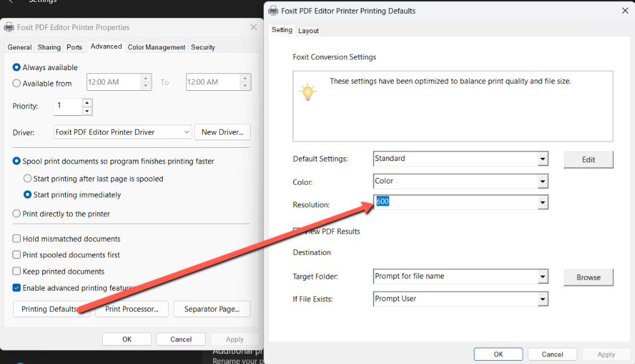635x364 pixels.
Task: Switch to the Layout tab
Action: (x=308, y=31)
